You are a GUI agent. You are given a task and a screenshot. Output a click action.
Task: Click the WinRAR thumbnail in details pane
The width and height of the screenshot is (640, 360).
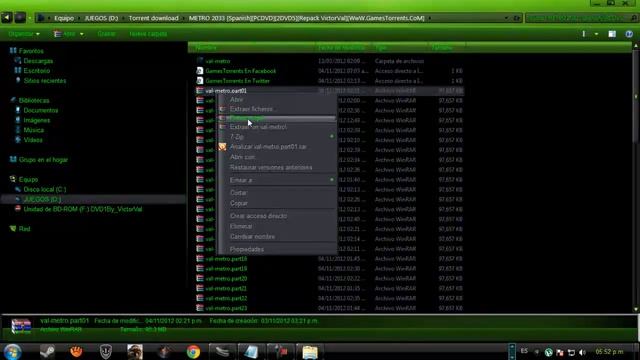click(21, 326)
